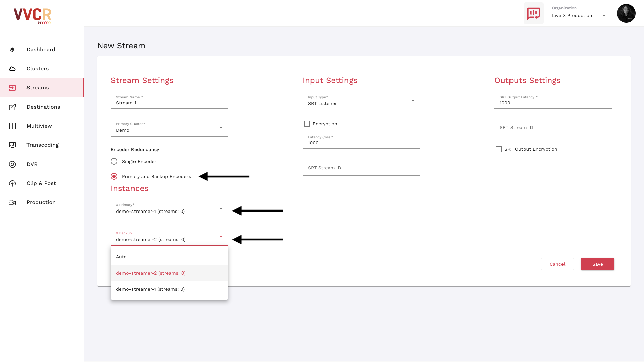This screenshot has width=644, height=362.
Task: Check SRT Output Encryption
Action: pyautogui.click(x=499, y=149)
